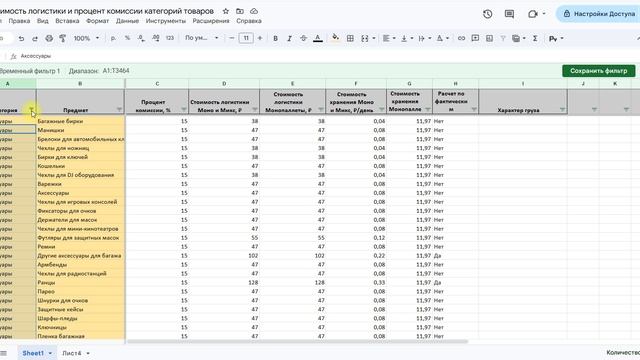This screenshot has height=360, width=640.
Task: Format the cell as percent
Action: tap(127, 38)
